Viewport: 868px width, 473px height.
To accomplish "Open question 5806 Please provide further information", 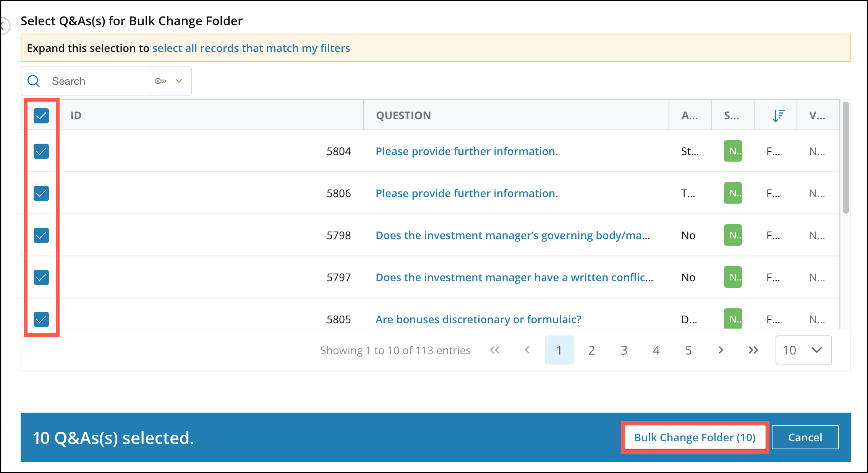I will [x=467, y=193].
